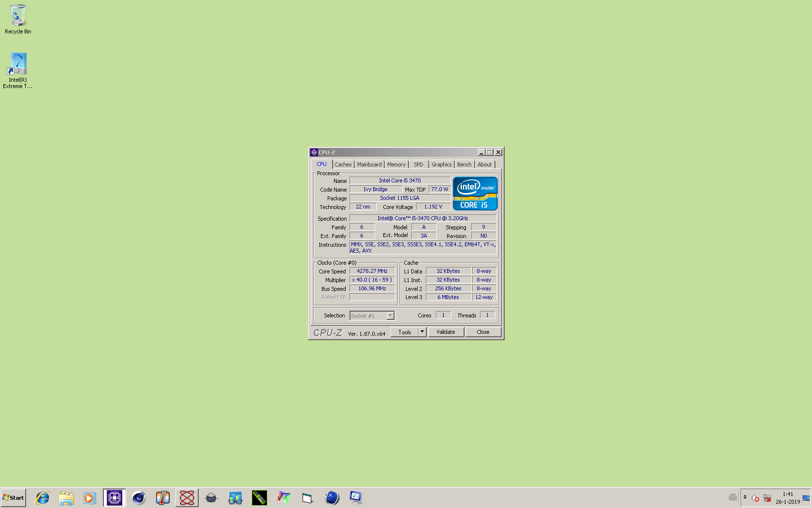The height and width of the screenshot is (508, 812).
Task: Click the Level 3 associativity 12-way
Action: pyautogui.click(x=484, y=297)
